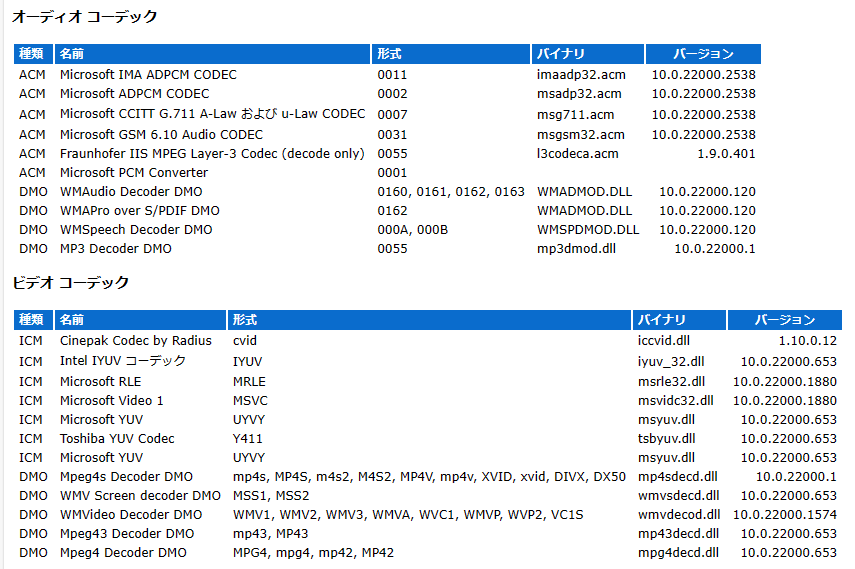855x569 pixels.
Task: Click the WMV Screen decoder DMO entry
Action: click(140, 495)
